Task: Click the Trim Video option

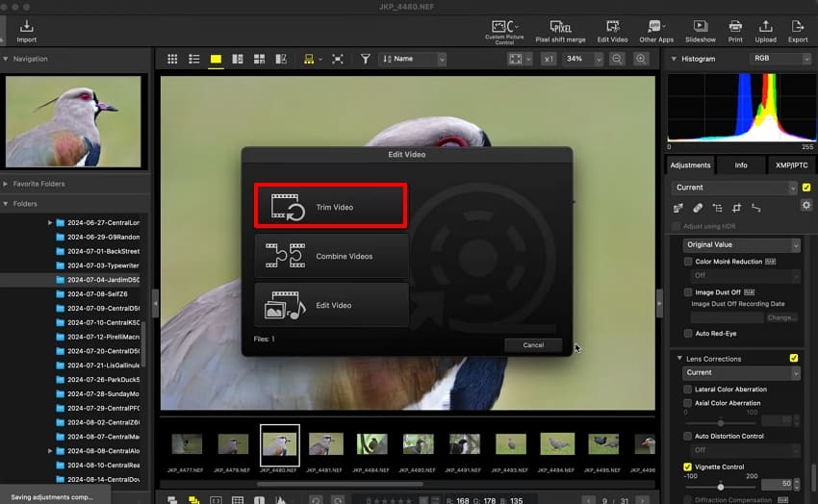Action: coord(331,207)
